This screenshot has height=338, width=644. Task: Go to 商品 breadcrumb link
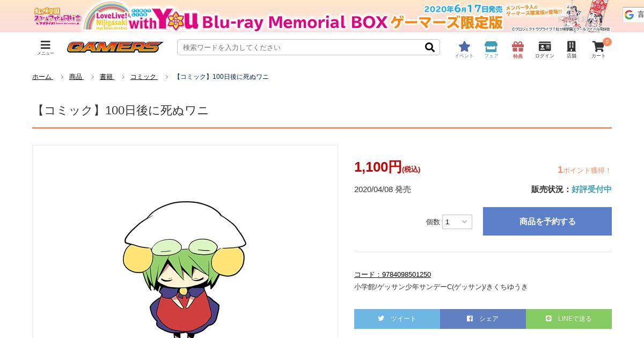76,77
